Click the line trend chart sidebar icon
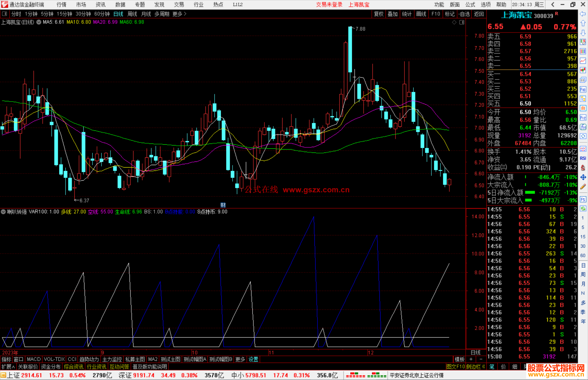588x380 pixels. click(x=583, y=61)
